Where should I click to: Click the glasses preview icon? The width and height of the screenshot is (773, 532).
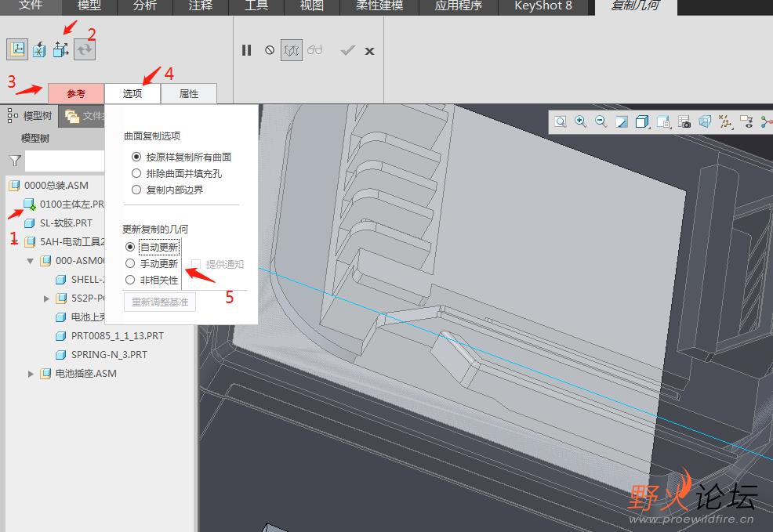pyautogui.click(x=315, y=50)
